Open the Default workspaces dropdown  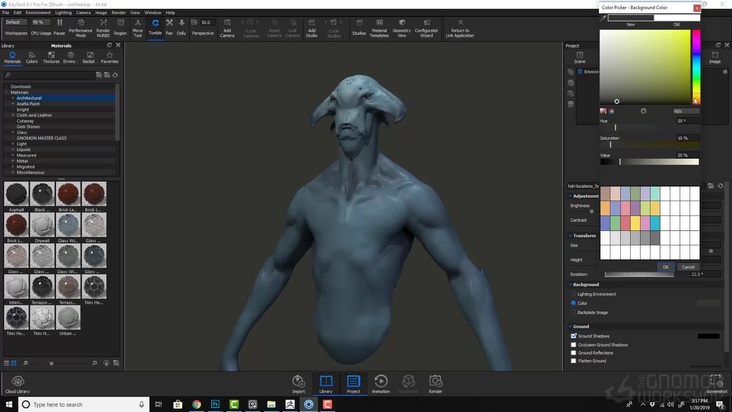[15, 21]
